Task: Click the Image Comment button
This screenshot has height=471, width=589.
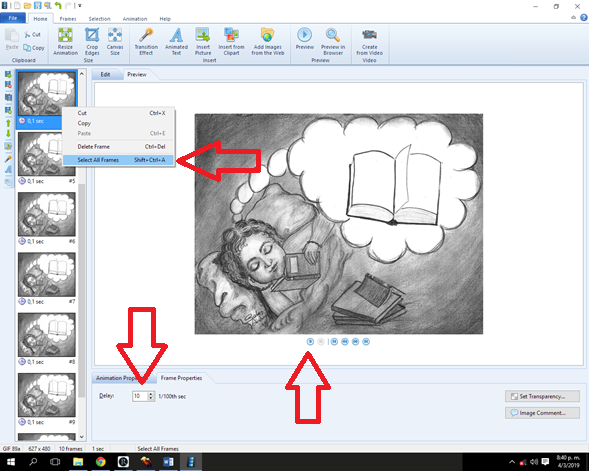Action: (542, 413)
